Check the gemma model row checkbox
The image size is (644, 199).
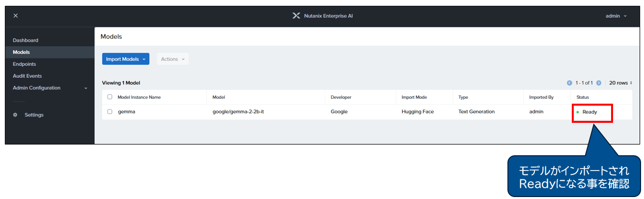(x=110, y=112)
